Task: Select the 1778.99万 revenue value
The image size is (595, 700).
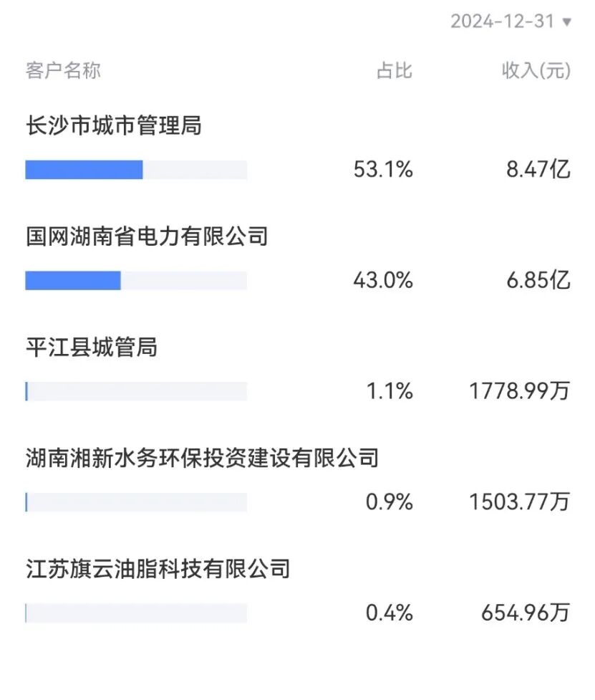Action: 520,391
